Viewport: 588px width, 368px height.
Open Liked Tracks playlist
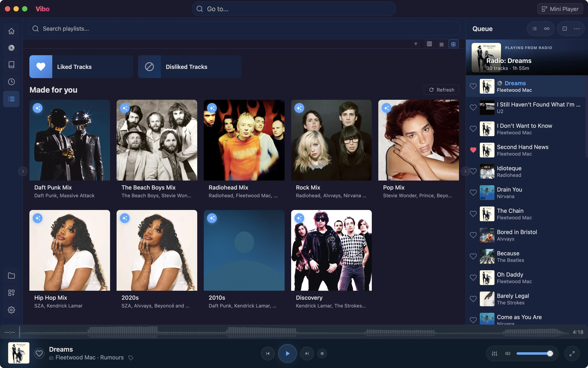[x=81, y=67]
